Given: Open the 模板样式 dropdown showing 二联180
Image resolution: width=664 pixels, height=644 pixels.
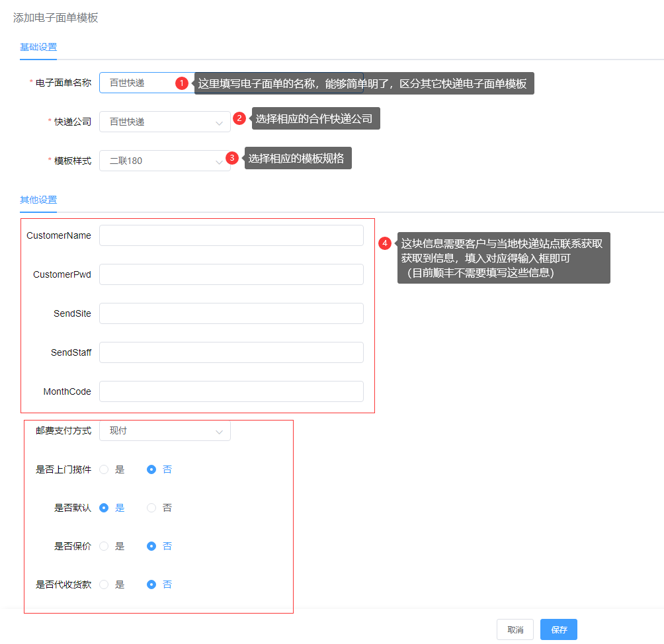Looking at the screenshot, I should click(165, 161).
